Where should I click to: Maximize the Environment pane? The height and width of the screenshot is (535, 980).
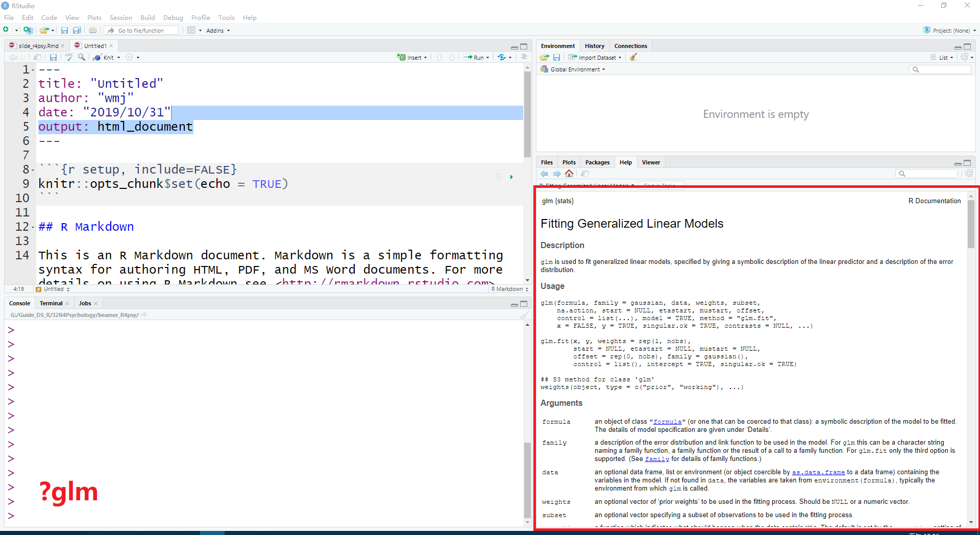tap(967, 46)
